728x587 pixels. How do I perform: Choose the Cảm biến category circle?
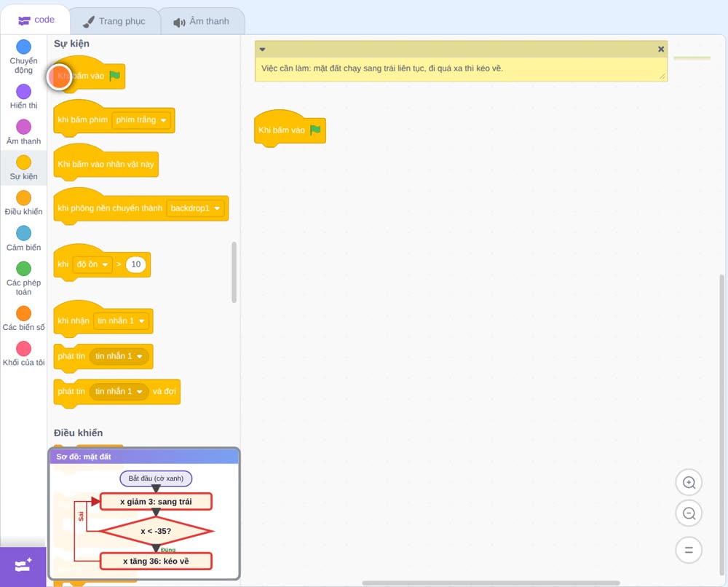tap(24, 233)
